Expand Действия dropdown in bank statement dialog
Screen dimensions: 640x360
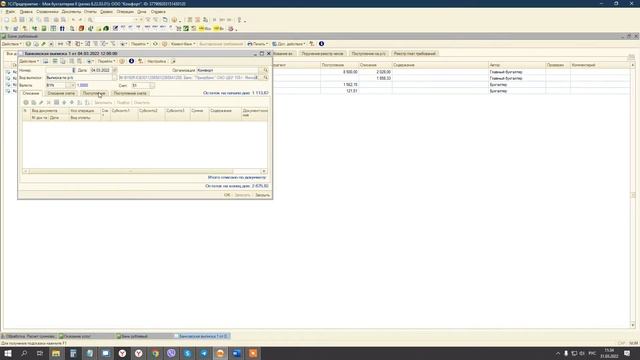tap(29, 61)
